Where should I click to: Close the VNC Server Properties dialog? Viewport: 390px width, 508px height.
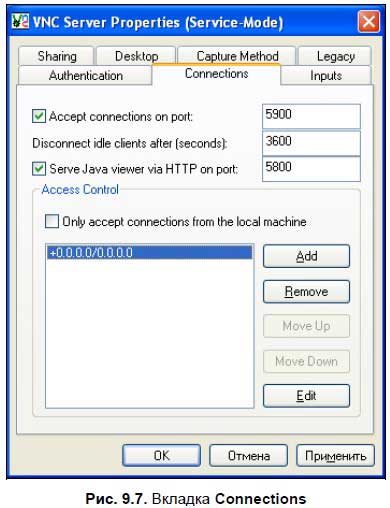pyautogui.click(x=368, y=22)
